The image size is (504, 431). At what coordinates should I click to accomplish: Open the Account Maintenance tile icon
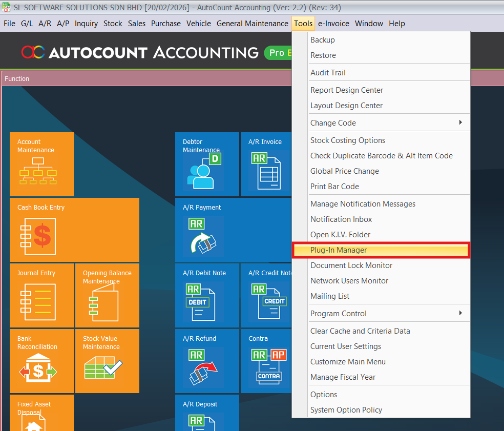[37, 171]
